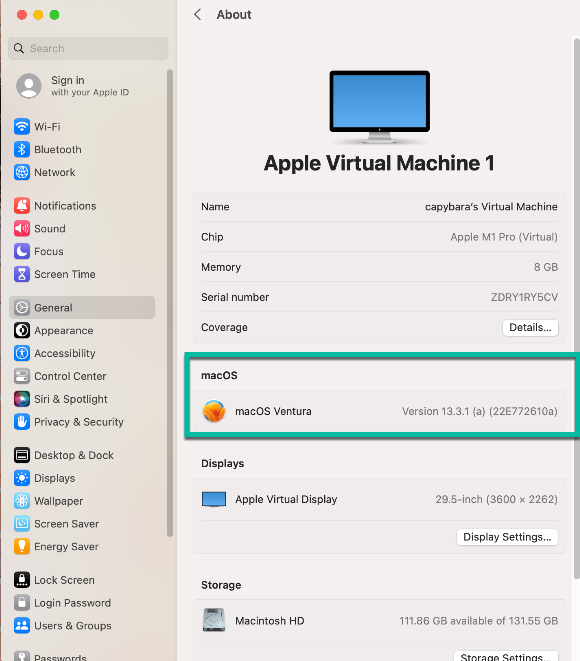The image size is (580, 661).
Task: Click the Users & Groups icon
Action: pos(21,626)
